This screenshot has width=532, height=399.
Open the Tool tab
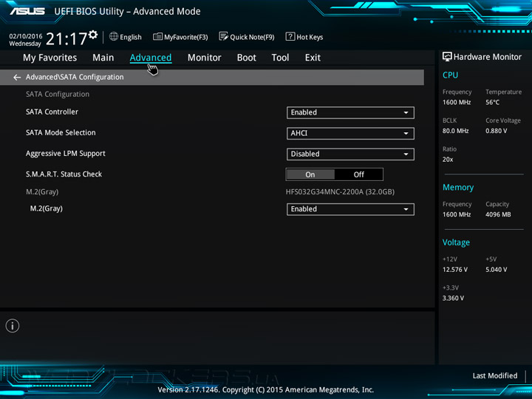(x=280, y=58)
